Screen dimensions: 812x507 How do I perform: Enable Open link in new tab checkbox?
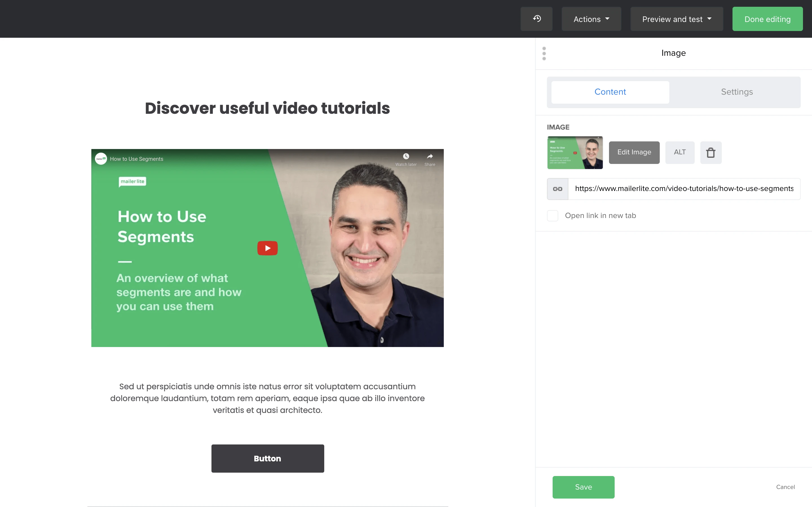552,215
